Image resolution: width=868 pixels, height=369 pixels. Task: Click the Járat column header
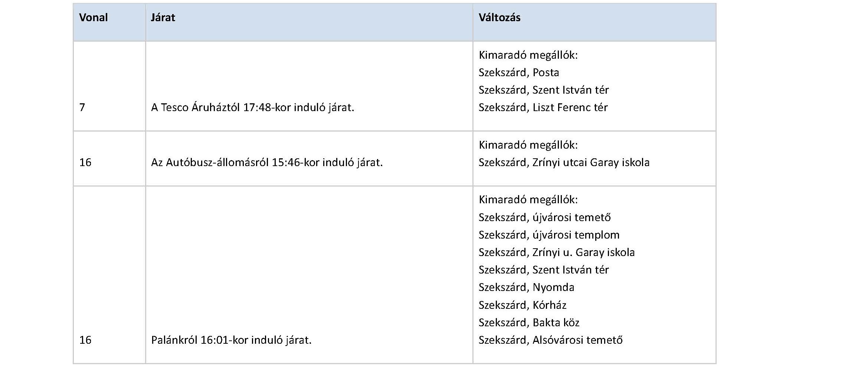pyautogui.click(x=163, y=17)
